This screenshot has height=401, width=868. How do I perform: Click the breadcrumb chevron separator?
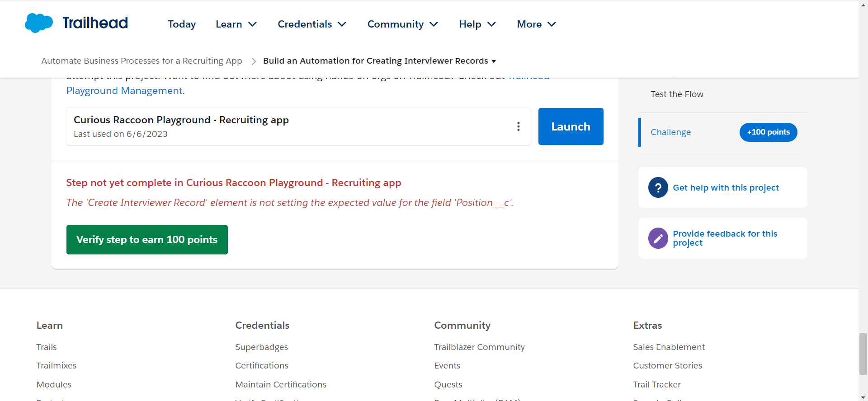point(254,61)
